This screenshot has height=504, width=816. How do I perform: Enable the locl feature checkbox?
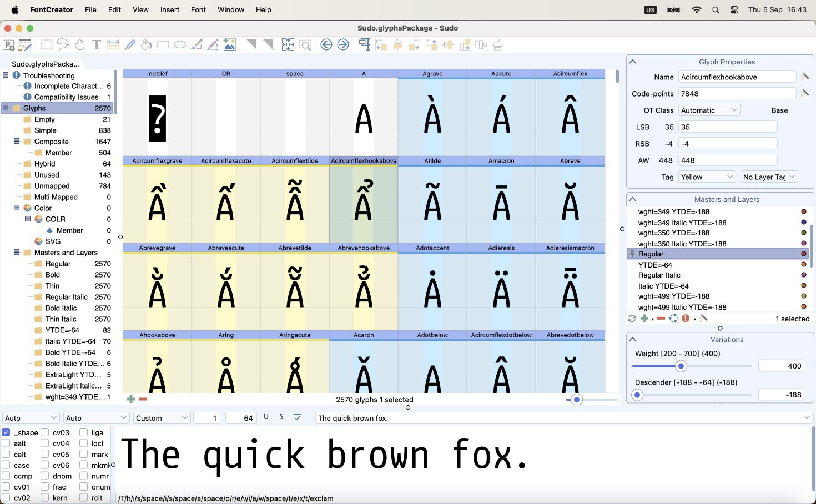coord(84,443)
